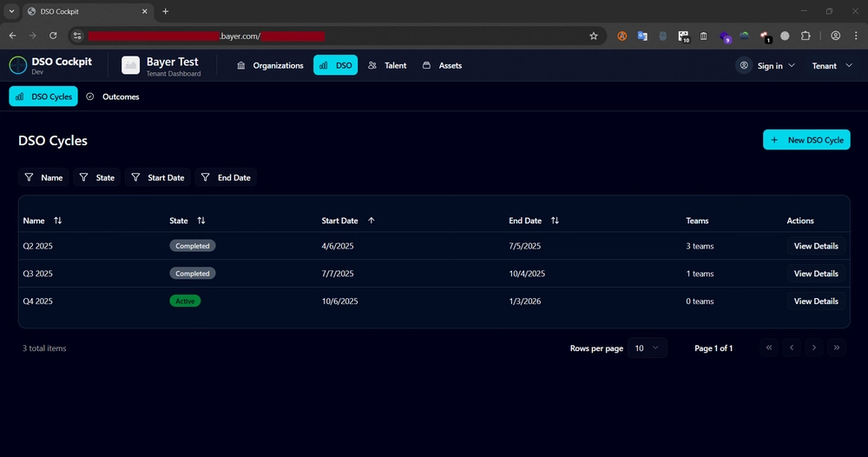Screen dimensions: 868x457
Task: Click the address bar URL field
Action: [338, 36]
